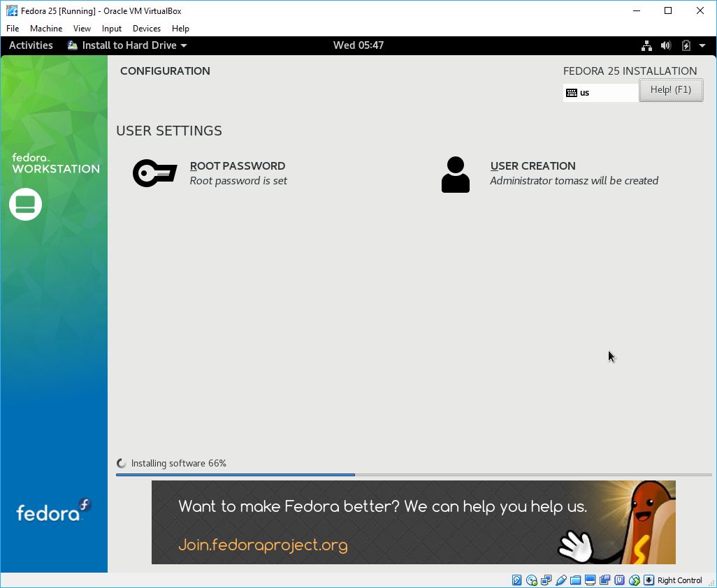Minimize the VirtualBox window

pyautogui.click(x=637, y=10)
